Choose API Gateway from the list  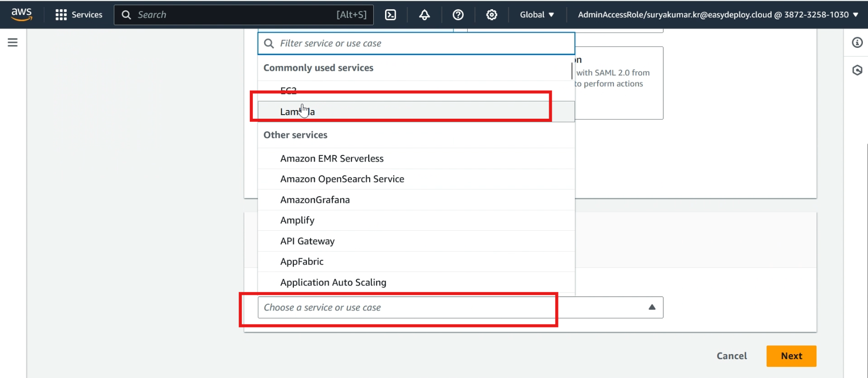416,241
